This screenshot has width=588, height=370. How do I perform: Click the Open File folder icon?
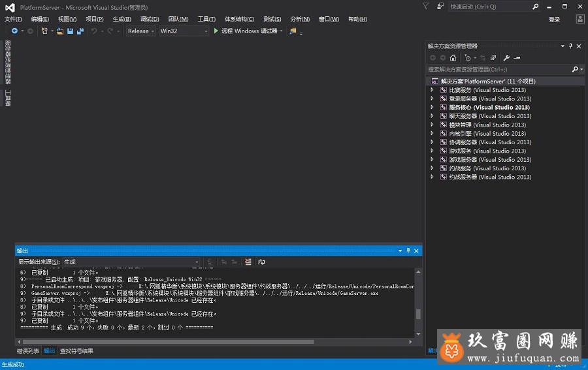60,31
